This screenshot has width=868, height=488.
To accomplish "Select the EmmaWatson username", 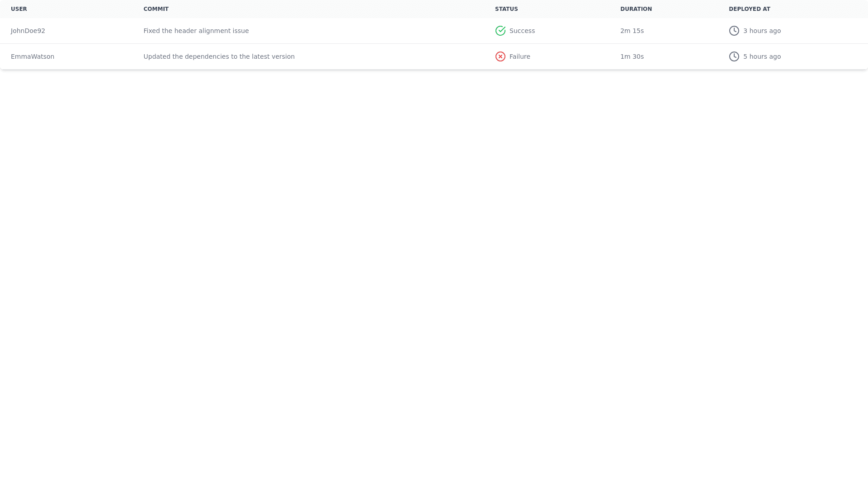I will pos(33,56).
